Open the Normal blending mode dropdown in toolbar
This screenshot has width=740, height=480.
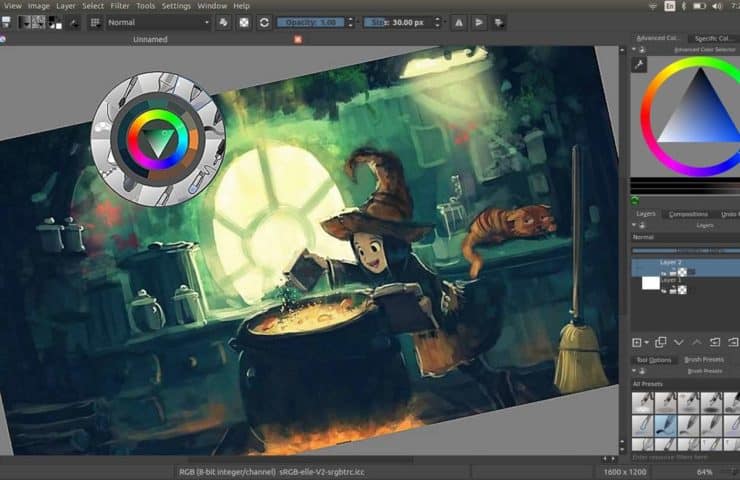[157, 21]
